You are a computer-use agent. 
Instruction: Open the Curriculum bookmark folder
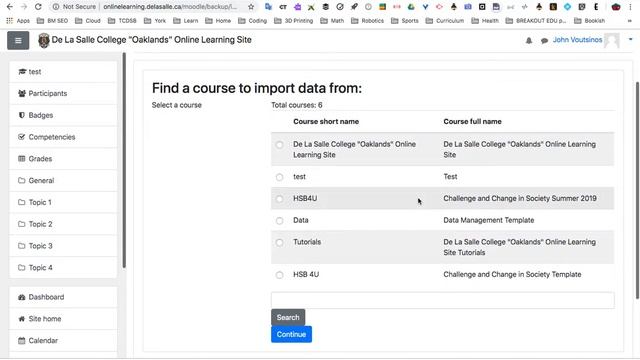click(x=445, y=20)
